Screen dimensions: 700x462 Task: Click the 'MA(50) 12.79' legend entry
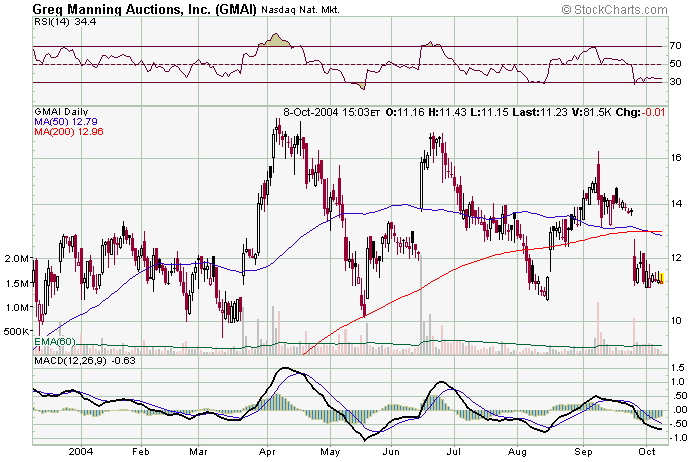tap(66, 121)
